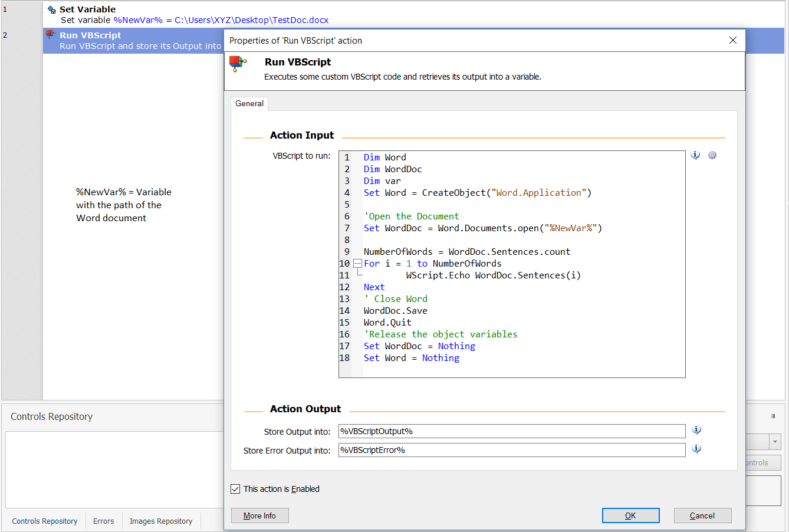Click info icon next to Store Output field
Viewport: 789px width, 532px height.
click(696, 430)
